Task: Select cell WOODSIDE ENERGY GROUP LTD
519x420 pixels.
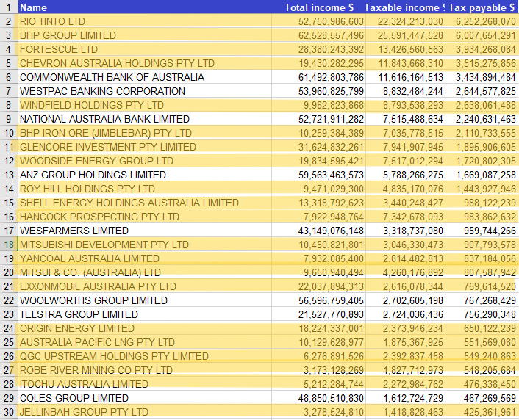Action: (x=145, y=161)
